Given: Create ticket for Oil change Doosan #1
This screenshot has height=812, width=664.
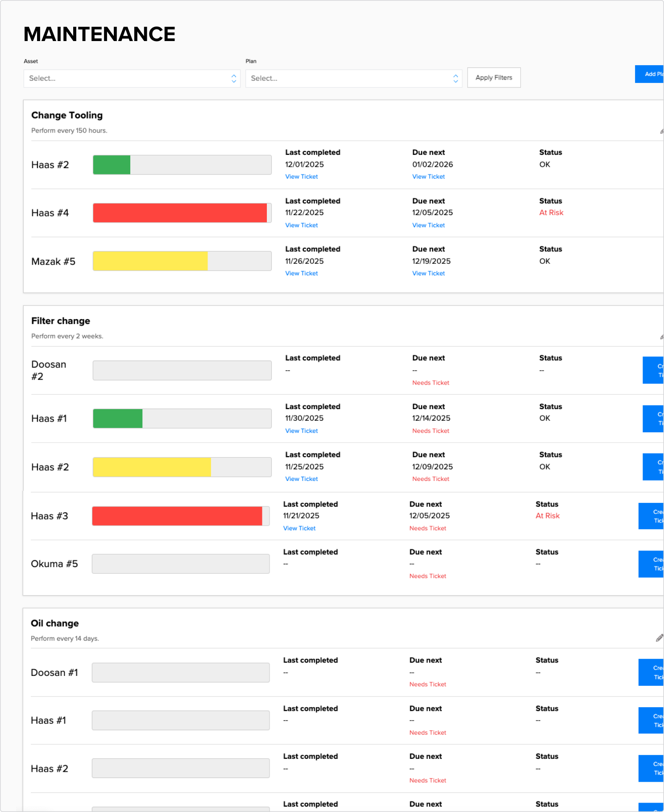Looking at the screenshot, I should 651,672.
